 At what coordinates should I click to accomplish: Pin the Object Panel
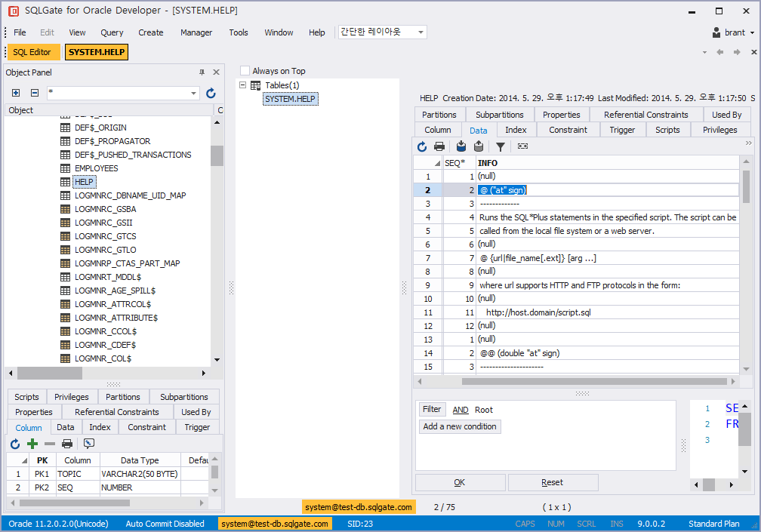coord(202,72)
